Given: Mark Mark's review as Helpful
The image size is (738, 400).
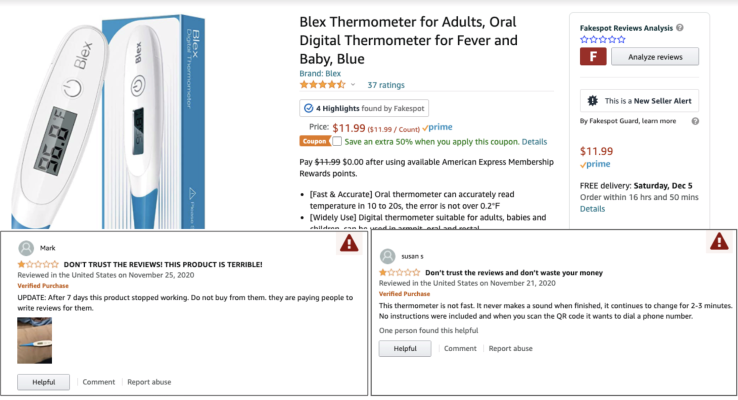Looking at the screenshot, I should point(43,382).
